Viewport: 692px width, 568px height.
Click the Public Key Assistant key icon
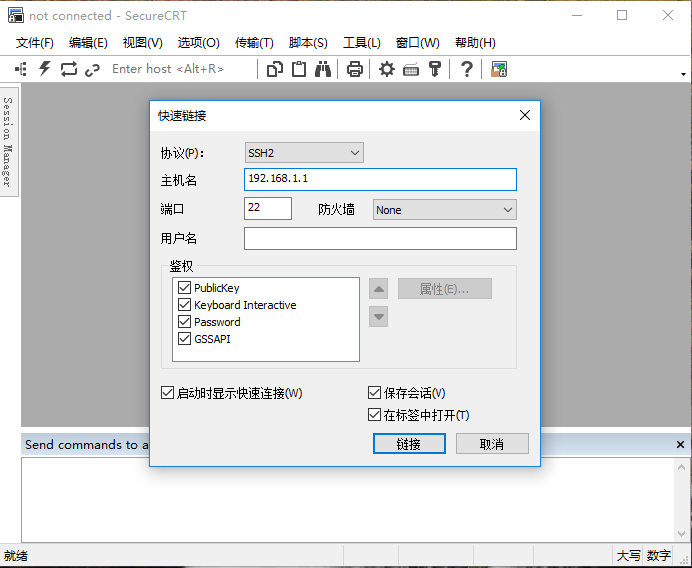tap(435, 69)
